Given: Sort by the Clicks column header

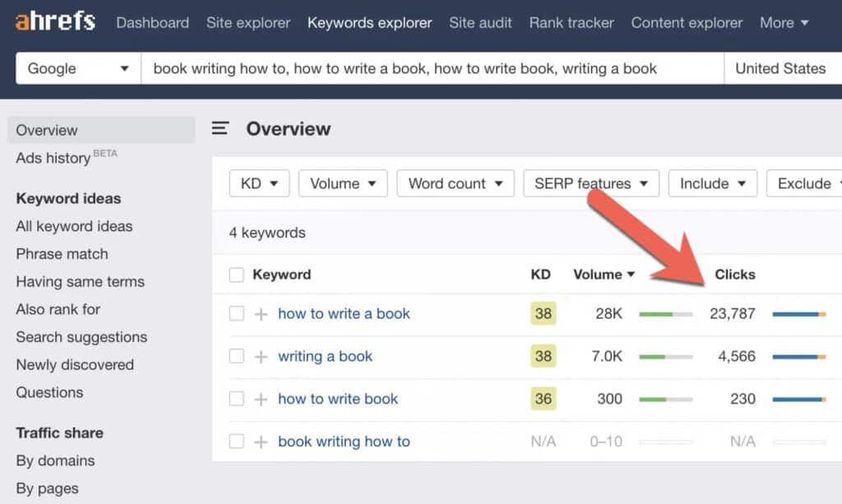Looking at the screenshot, I should [734, 275].
